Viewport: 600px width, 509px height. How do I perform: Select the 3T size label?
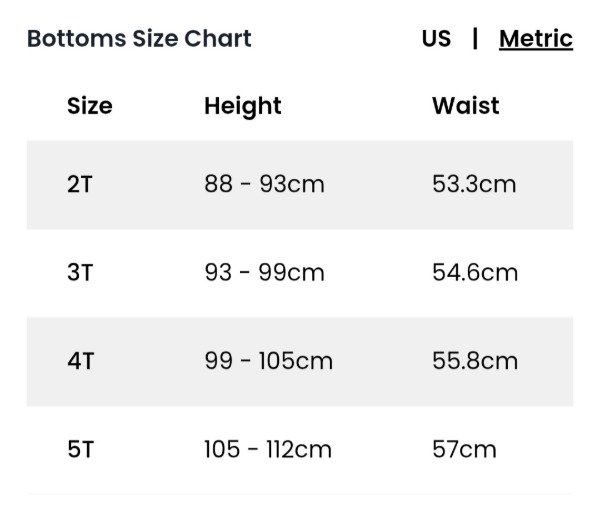point(80,273)
